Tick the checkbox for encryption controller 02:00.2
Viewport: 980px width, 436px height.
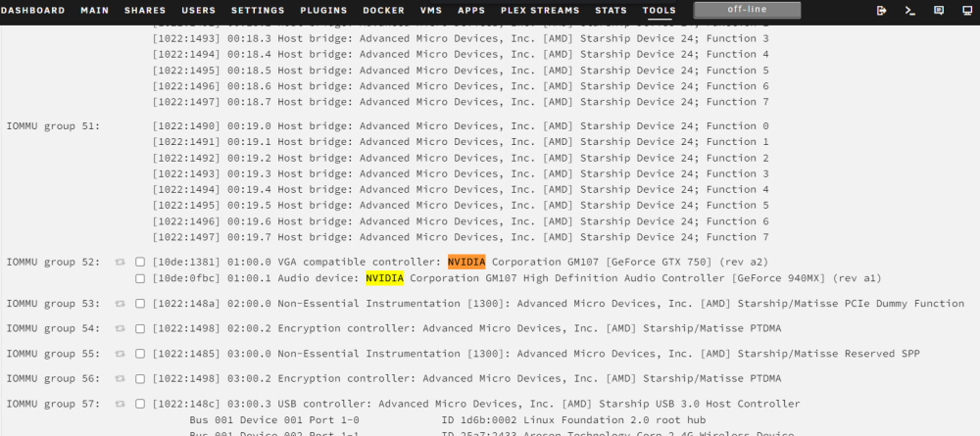(140, 328)
